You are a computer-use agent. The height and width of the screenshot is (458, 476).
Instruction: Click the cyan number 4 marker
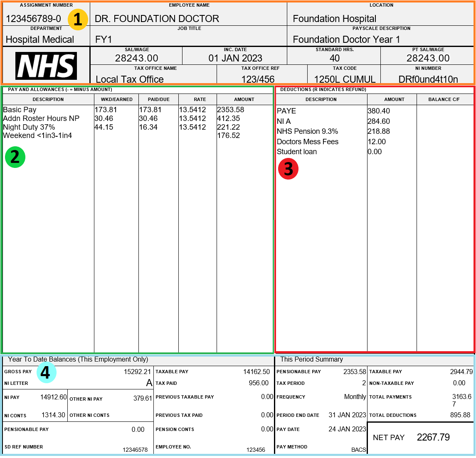pos(46,372)
